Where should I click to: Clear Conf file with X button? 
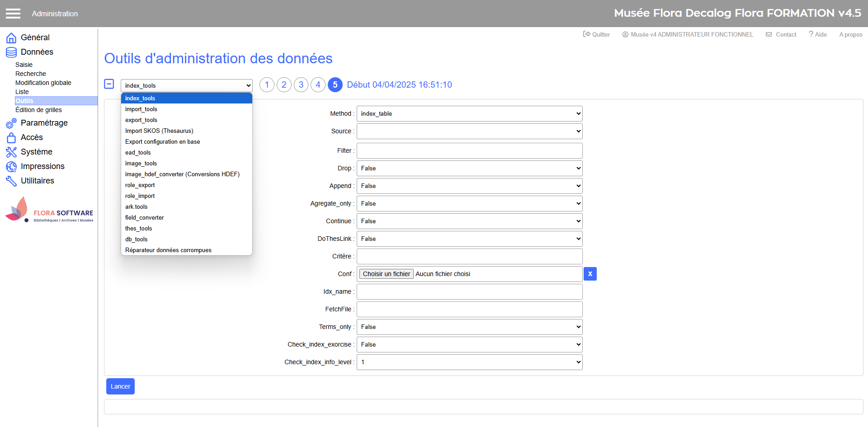point(590,274)
